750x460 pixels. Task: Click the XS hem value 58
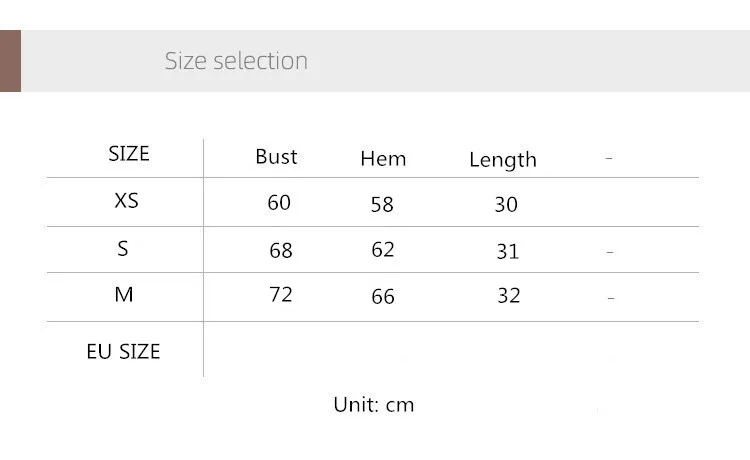tap(382, 204)
